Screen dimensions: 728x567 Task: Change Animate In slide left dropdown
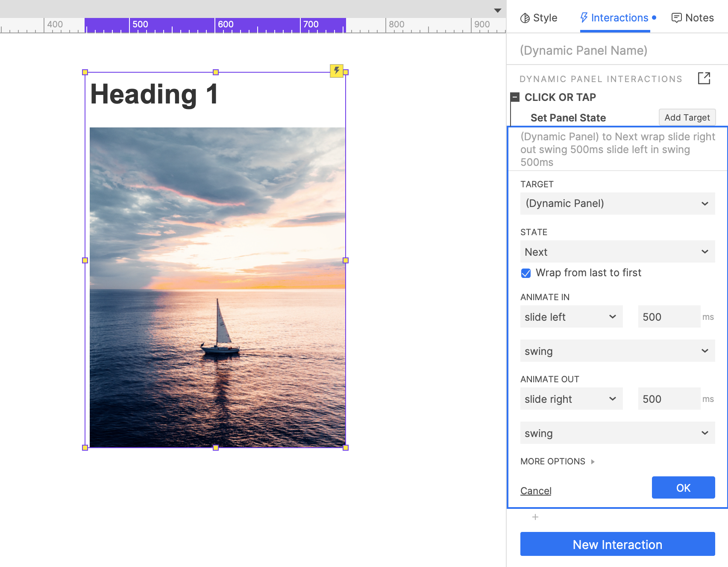point(571,317)
